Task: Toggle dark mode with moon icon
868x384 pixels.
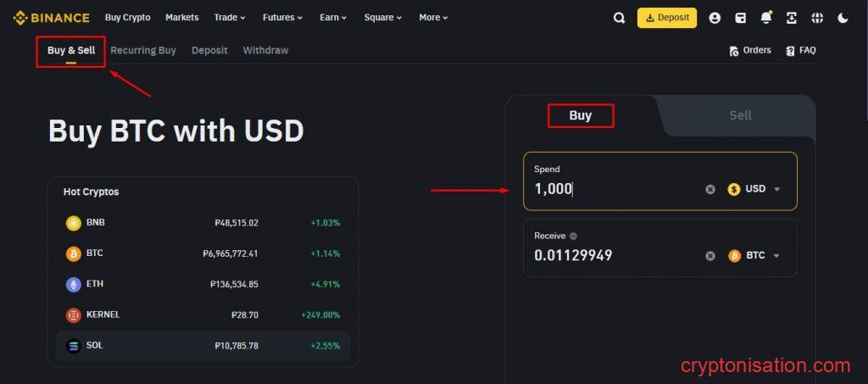Action: 843,18
